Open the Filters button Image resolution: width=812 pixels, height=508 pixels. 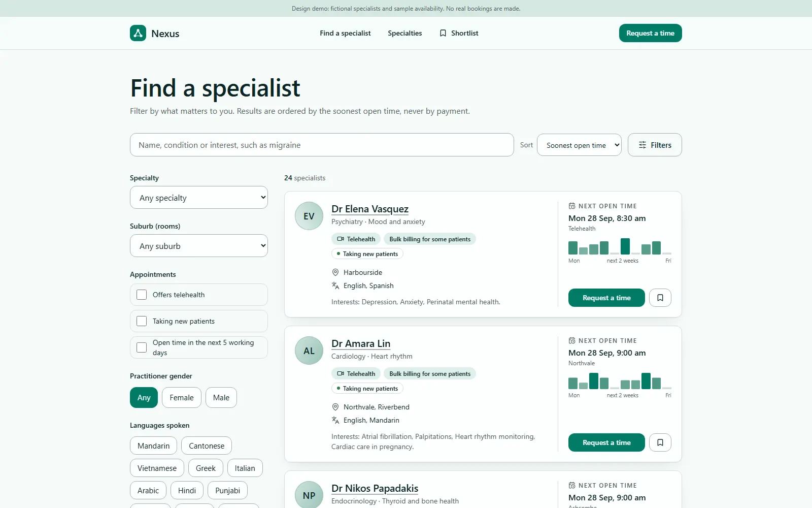tap(655, 145)
